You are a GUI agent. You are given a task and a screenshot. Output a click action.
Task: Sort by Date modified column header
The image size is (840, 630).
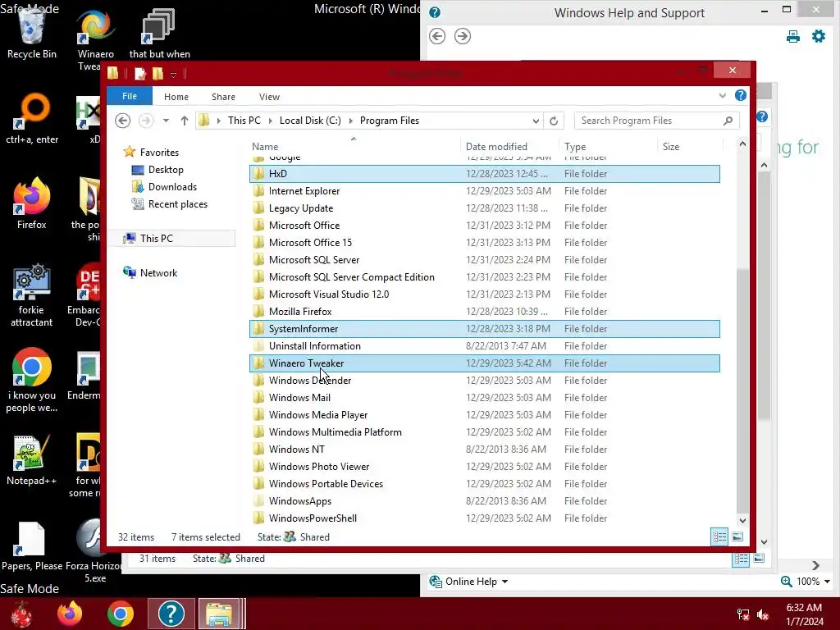tap(509, 146)
